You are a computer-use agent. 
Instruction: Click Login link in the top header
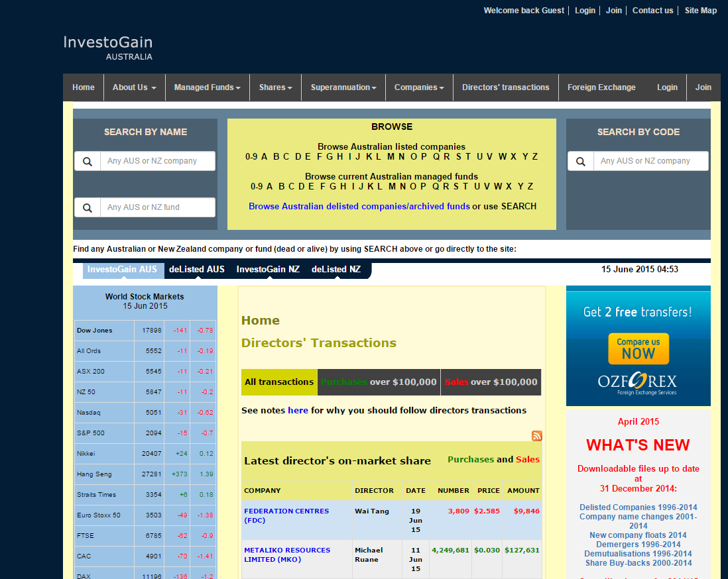coord(585,10)
